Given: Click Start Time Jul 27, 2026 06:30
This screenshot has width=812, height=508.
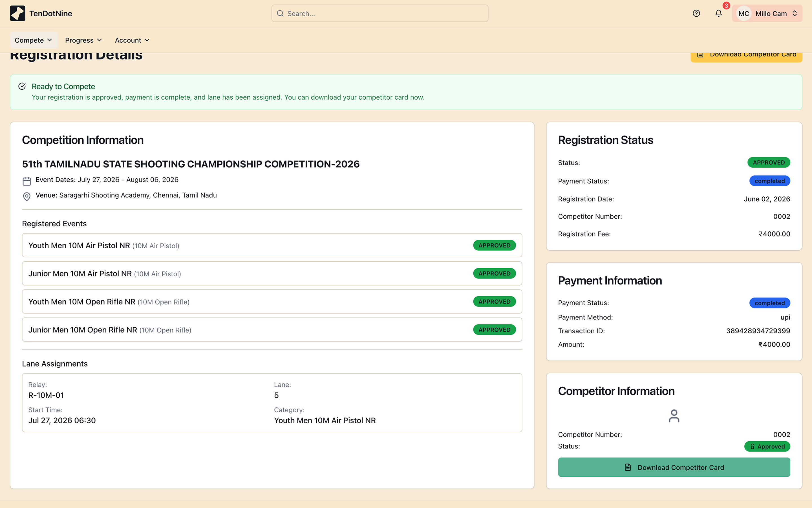Looking at the screenshot, I should point(62,420).
